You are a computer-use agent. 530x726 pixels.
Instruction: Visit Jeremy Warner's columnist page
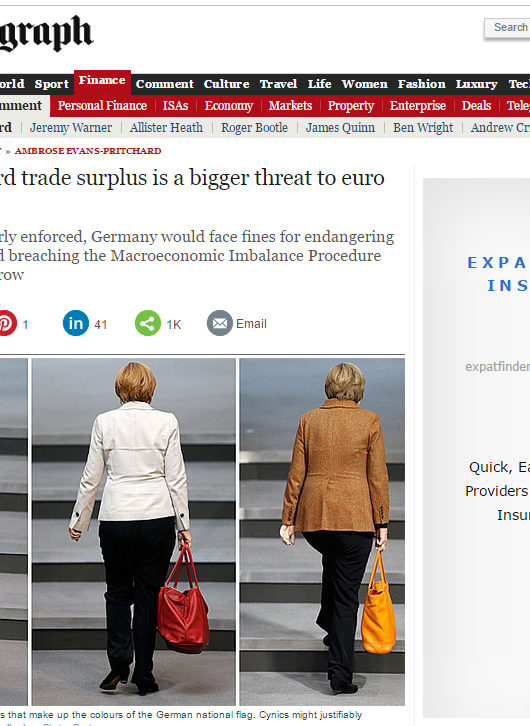coord(71,127)
